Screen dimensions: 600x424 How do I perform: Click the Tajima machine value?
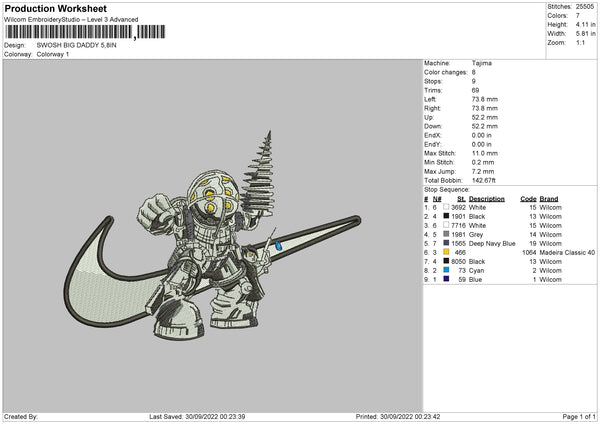click(482, 63)
